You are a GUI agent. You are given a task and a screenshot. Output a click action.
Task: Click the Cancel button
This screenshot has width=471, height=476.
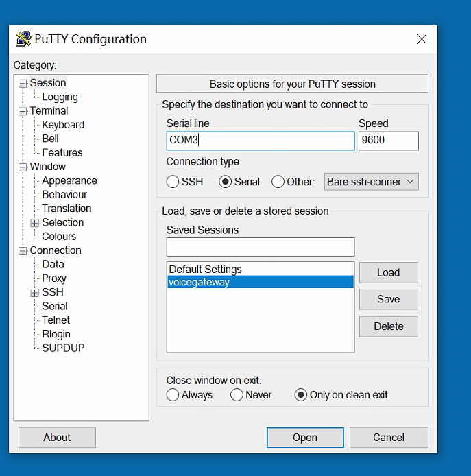click(389, 438)
